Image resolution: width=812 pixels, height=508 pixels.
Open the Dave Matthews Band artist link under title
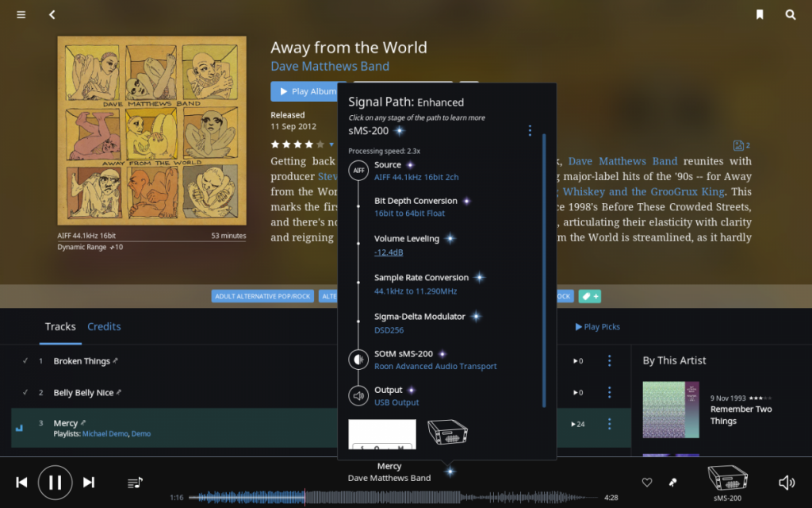pyautogui.click(x=330, y=67)
